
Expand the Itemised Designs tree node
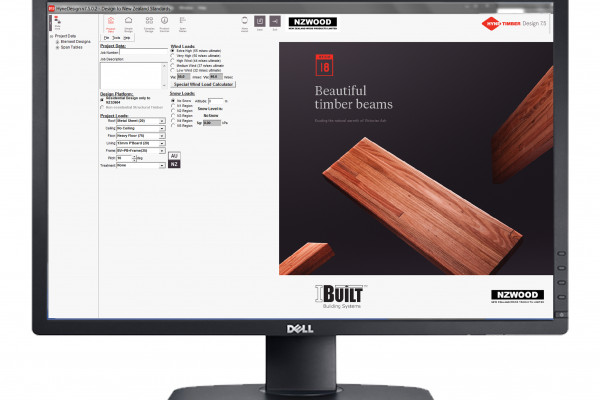pos(57,42)
